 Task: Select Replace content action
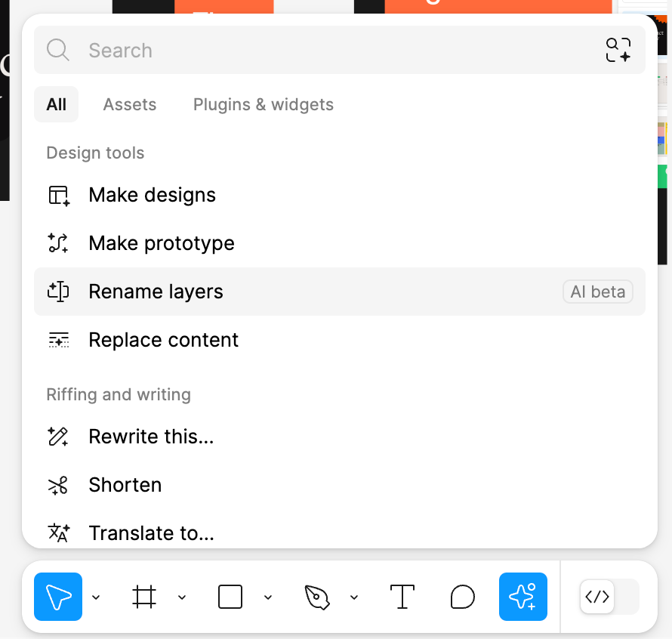(340, 340)
